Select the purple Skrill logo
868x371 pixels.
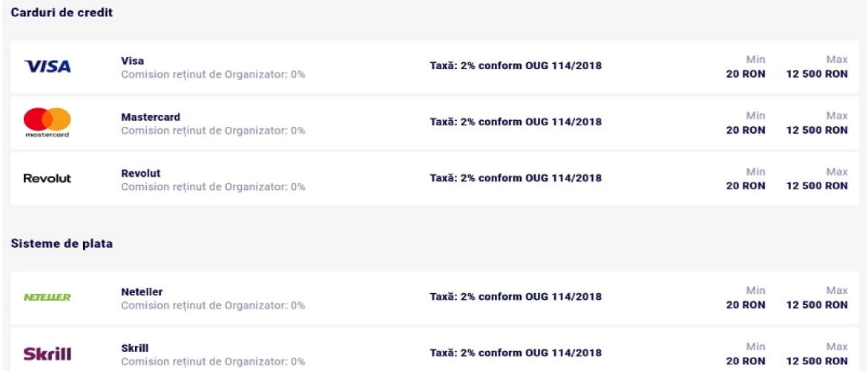coord(47,354)
